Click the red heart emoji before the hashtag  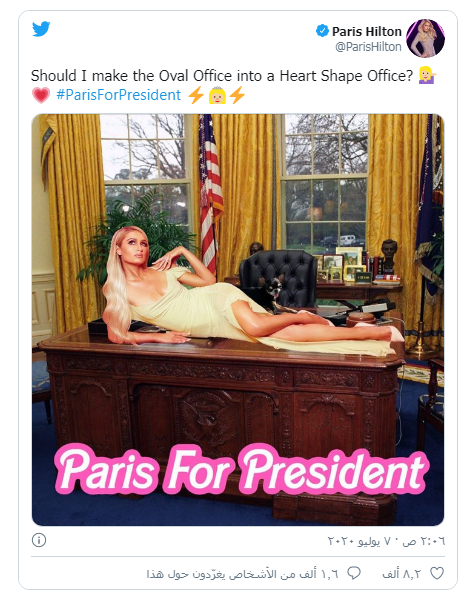(41, 95)
